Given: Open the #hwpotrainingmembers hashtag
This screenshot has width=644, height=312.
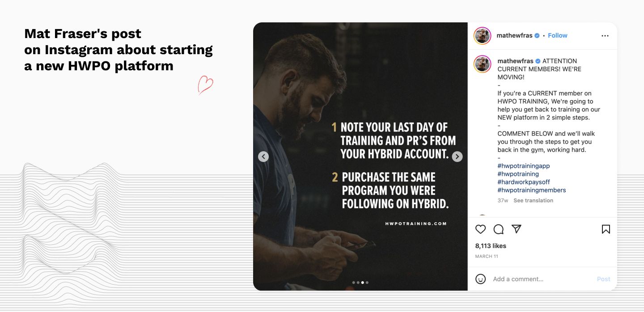Looking at the screenshot, I should point(532,190).
